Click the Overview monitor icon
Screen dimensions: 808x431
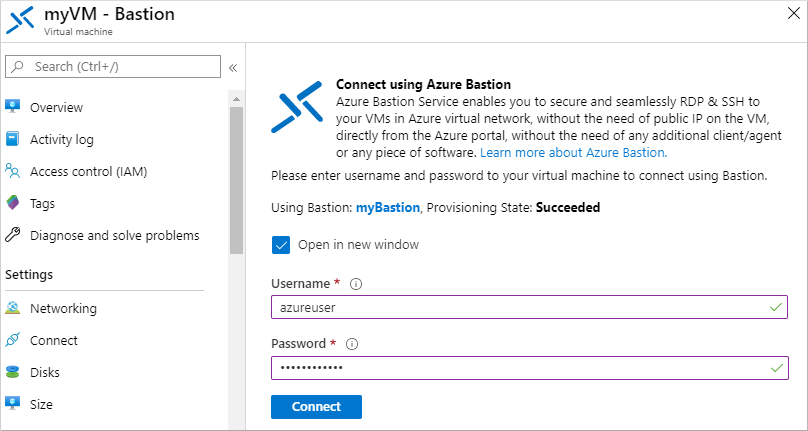point(12,107)
